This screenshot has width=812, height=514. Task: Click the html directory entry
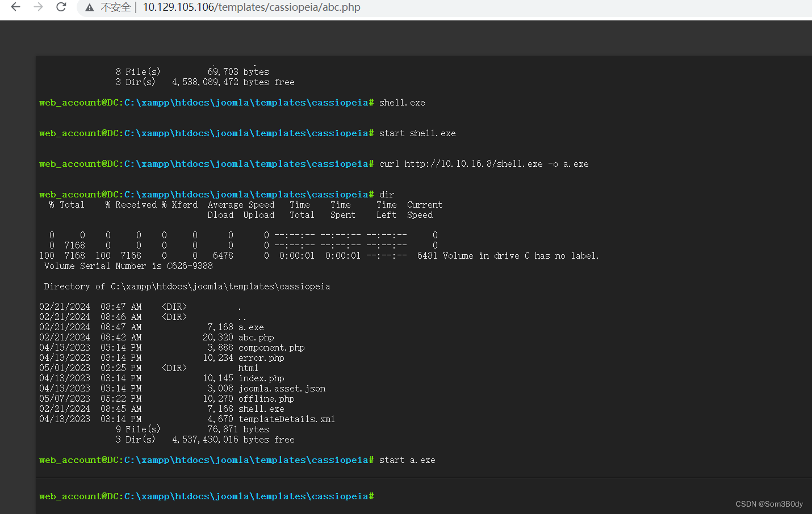tap(248, 368)
